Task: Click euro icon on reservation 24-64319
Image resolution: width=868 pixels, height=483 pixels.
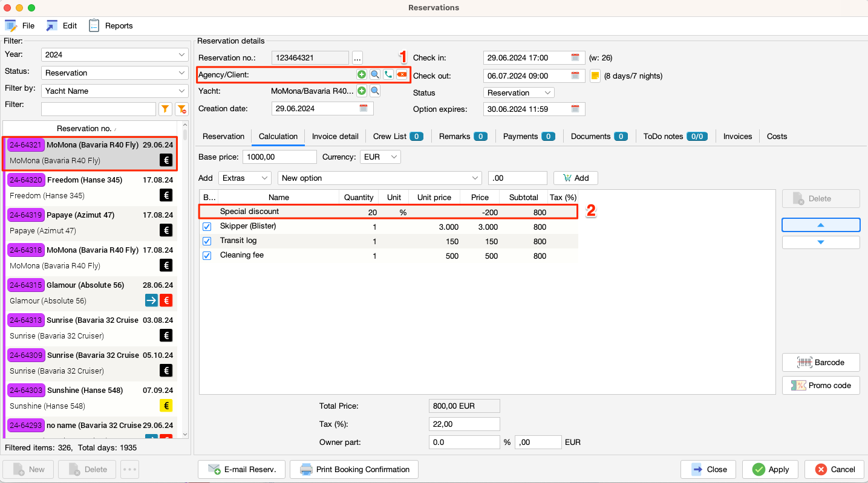Action: tap(166, 230)
